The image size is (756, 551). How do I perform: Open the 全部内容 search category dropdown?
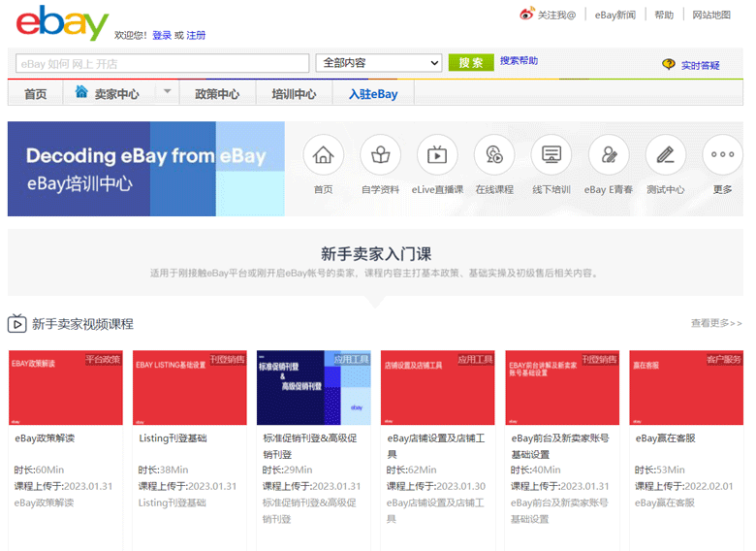[x=379, y=63]
